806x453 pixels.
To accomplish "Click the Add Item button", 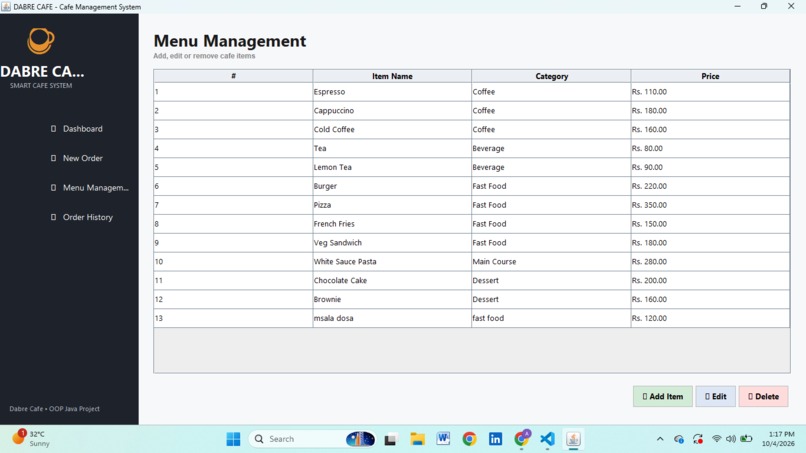I will [x=663, y=396].
